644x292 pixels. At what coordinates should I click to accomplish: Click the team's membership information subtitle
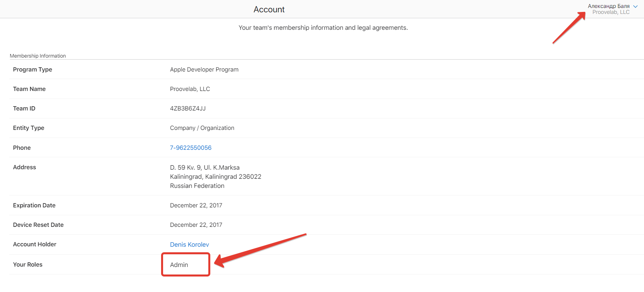click(x=323, y=28)
